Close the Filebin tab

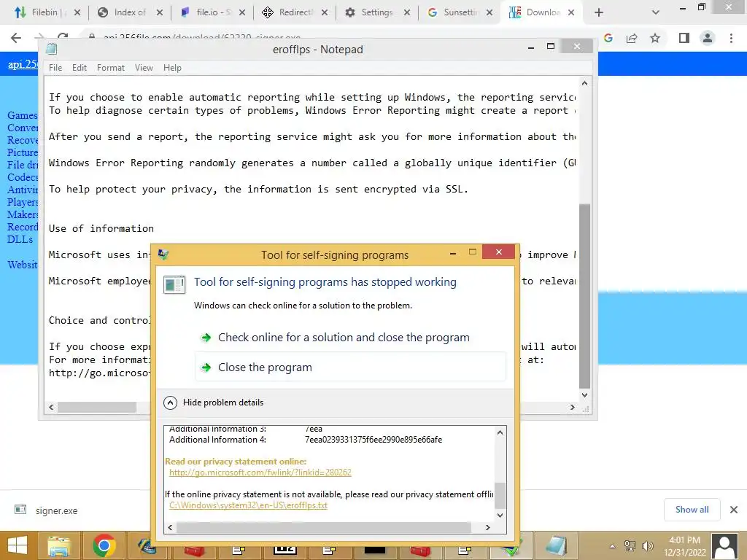pyautogui.click(x=77, y=12)
